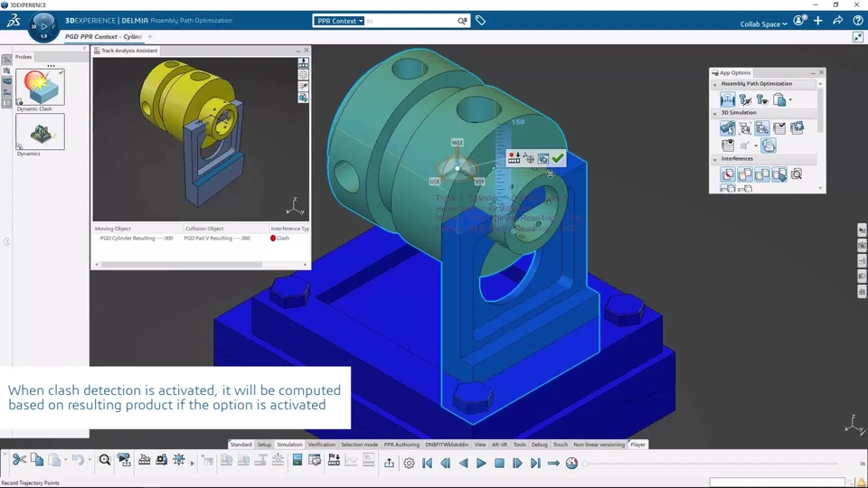Click the share arrow icon in the top bar
Viewport: 868px width, 488px height.
point(837,21)
